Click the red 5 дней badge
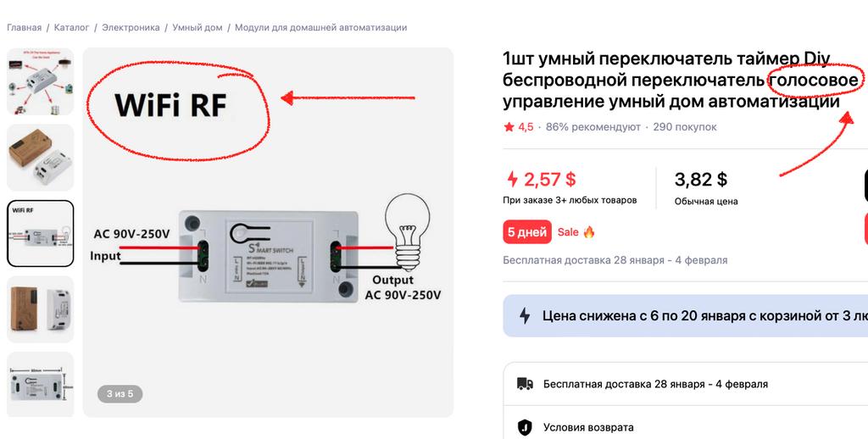 pyautogui.click(x=527, y=231)
